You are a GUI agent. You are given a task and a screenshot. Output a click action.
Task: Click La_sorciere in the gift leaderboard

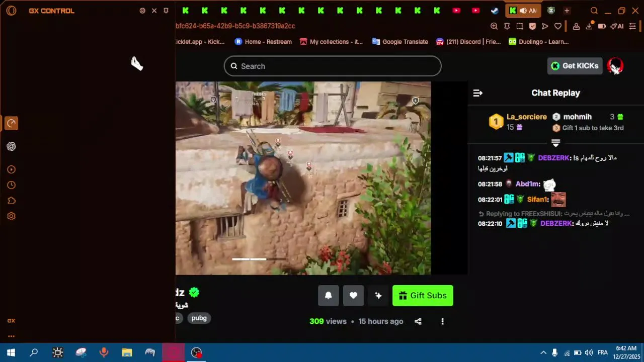point(526,117)
